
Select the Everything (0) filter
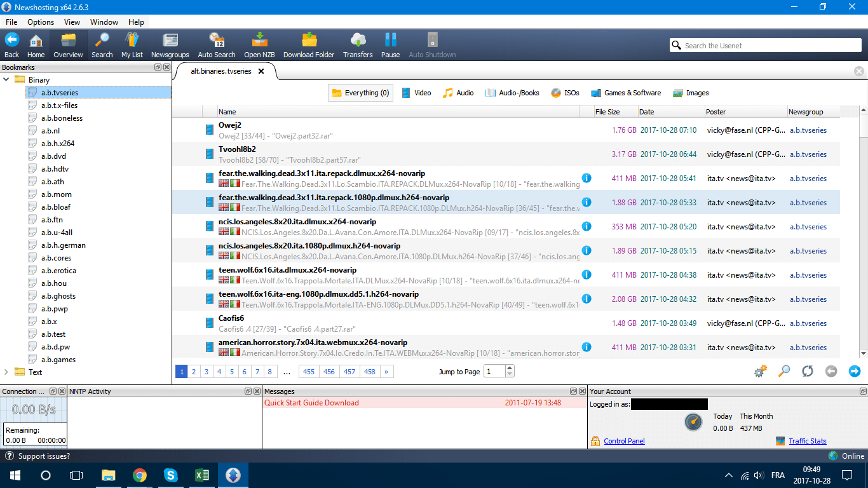(x=360, y=93)
